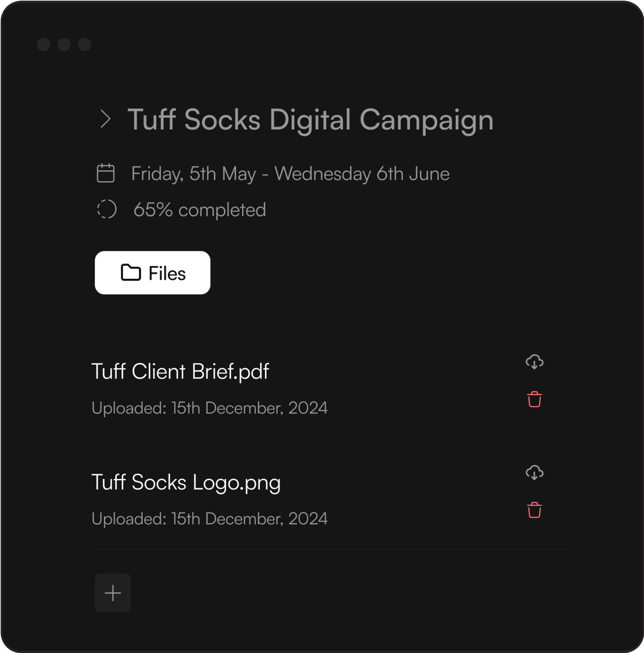Download the Tuff Client Brief.pdf file

coord(534,362)
